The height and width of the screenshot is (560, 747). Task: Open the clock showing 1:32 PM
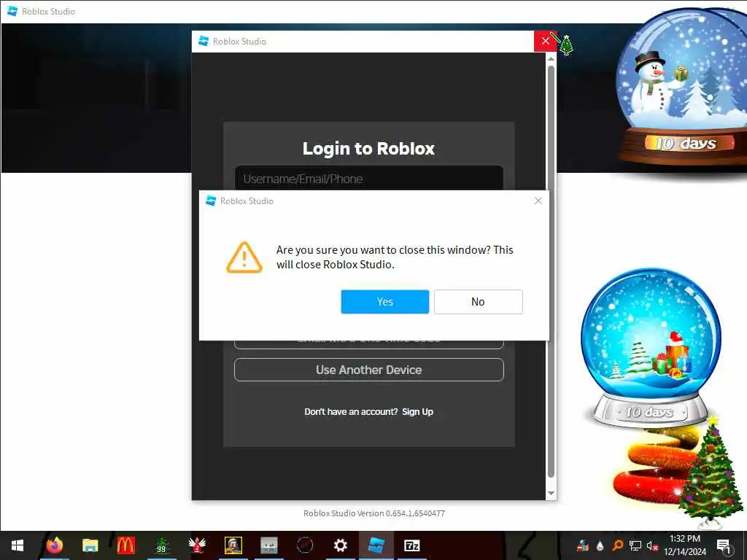684,545
